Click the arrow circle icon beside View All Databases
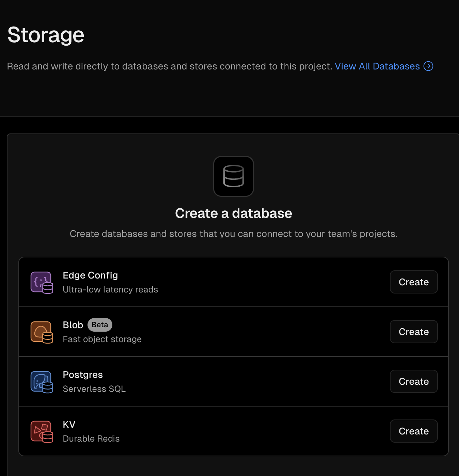The image size is (459, 476). 428,66
